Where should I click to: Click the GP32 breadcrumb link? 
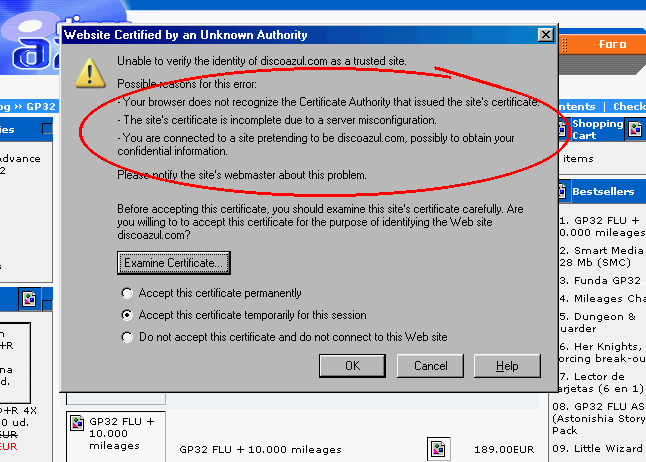pyautogui.click(x=38, y=106)
